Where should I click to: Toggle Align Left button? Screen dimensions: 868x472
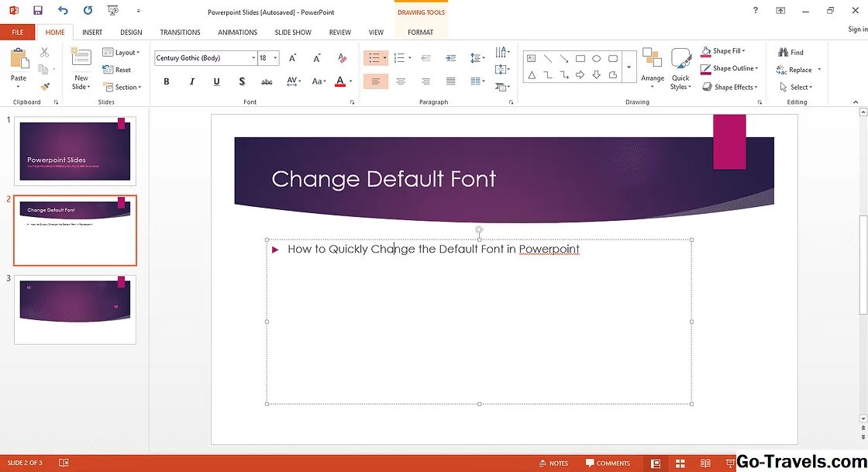(376, 81)
